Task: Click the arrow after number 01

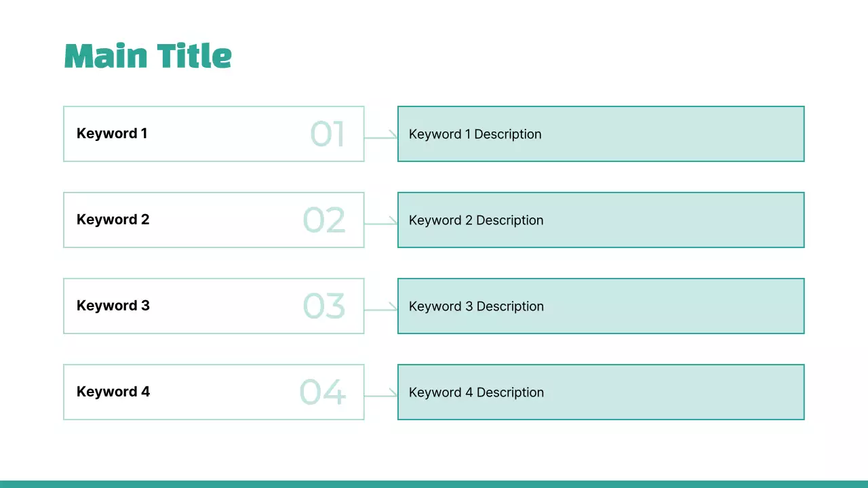Action: point(381,138)
